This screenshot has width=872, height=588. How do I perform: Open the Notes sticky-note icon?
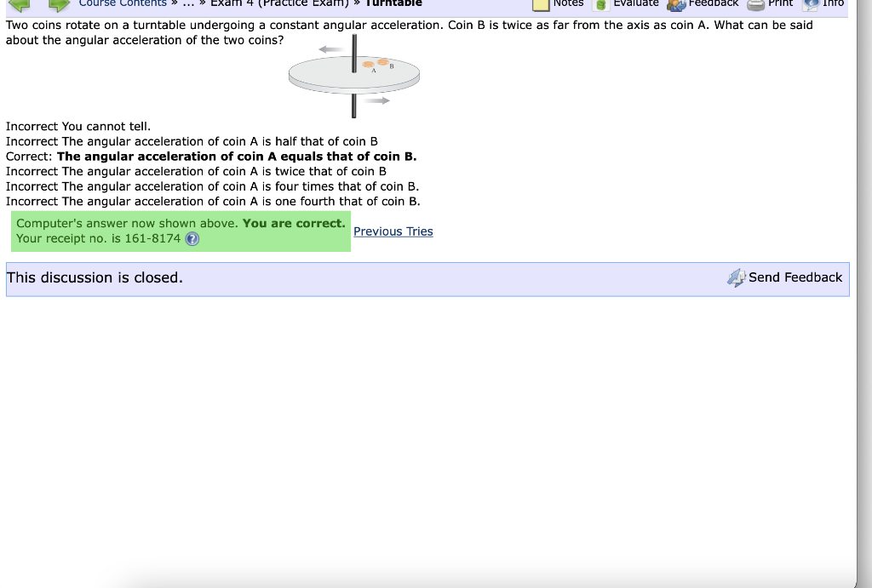[542, 4]
